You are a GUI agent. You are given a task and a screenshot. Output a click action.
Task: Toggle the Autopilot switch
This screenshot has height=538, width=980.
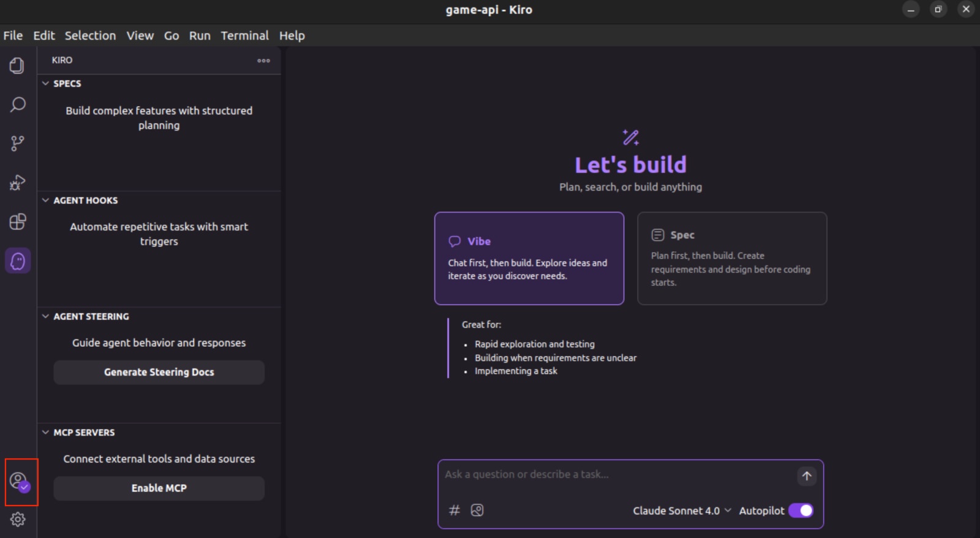pos(801,510)
